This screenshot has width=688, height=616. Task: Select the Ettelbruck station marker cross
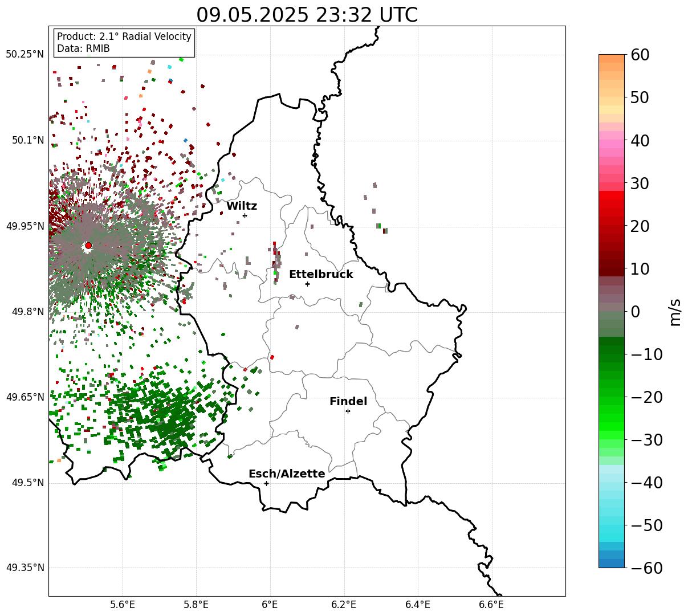point(307,284)
